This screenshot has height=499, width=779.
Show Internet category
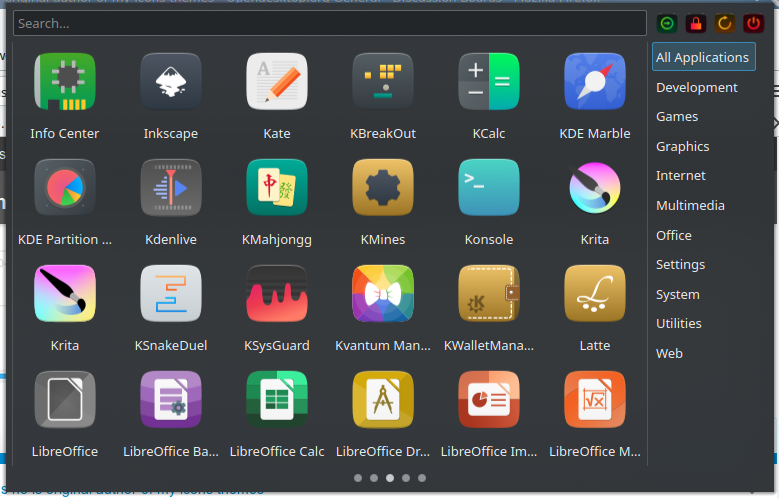point(680,176)
